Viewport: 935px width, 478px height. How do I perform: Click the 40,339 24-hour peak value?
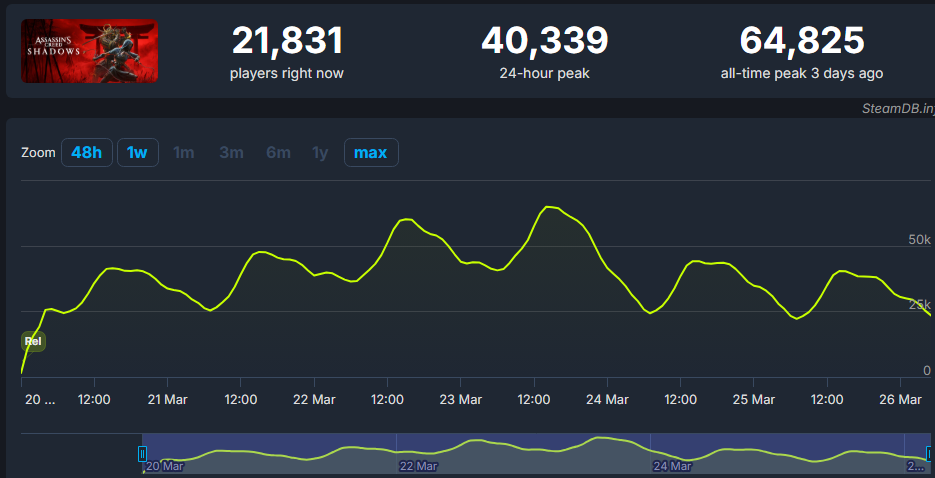pyautogui.click(x=544, y=41)
